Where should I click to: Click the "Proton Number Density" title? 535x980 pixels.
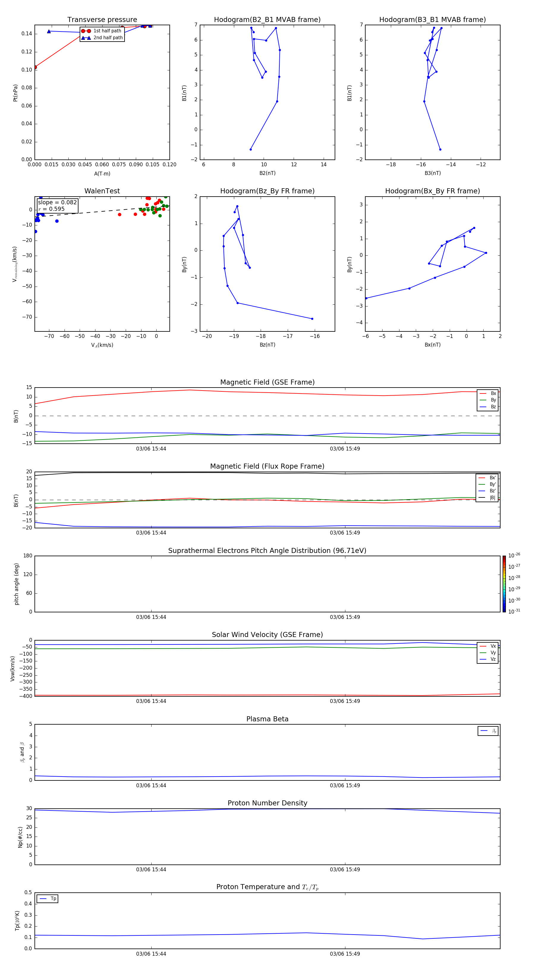click(267, 803)
